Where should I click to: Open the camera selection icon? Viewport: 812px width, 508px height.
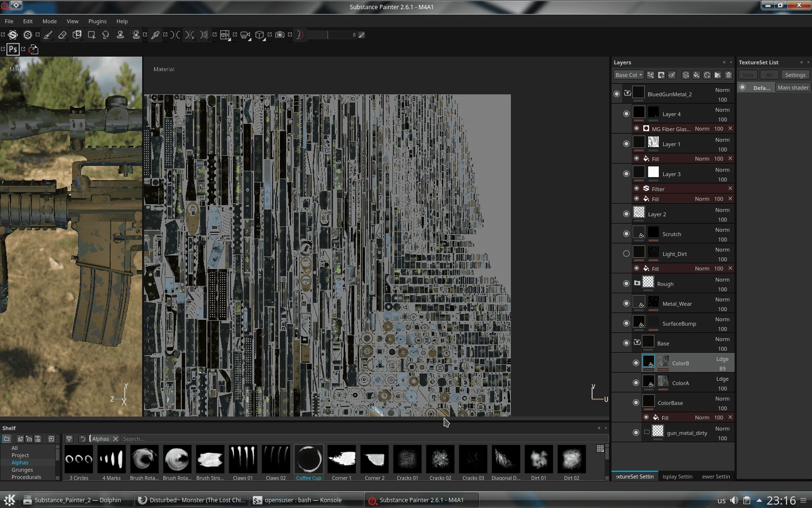pos(246,35)
